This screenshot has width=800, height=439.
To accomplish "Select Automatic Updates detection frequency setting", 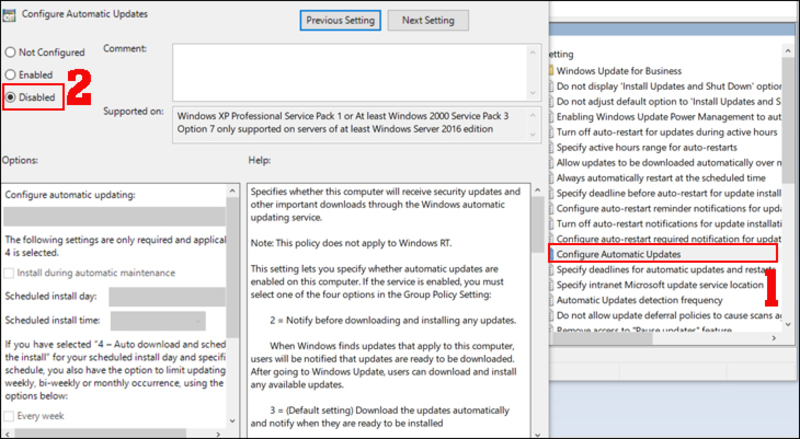I will (639, 300).
